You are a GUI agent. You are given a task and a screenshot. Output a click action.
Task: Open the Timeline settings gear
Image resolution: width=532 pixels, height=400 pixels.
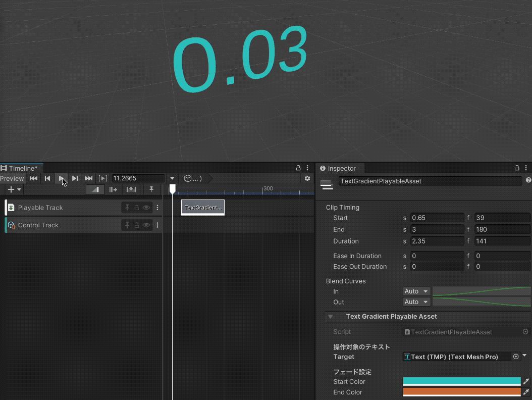point(307,178)
